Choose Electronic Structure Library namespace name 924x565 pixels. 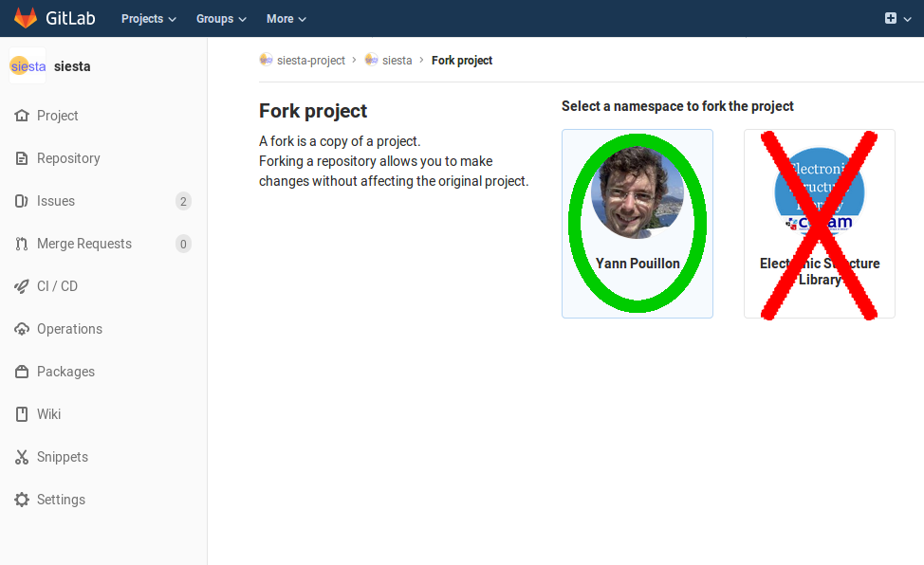pyautogui.click(x=820, y=272)
